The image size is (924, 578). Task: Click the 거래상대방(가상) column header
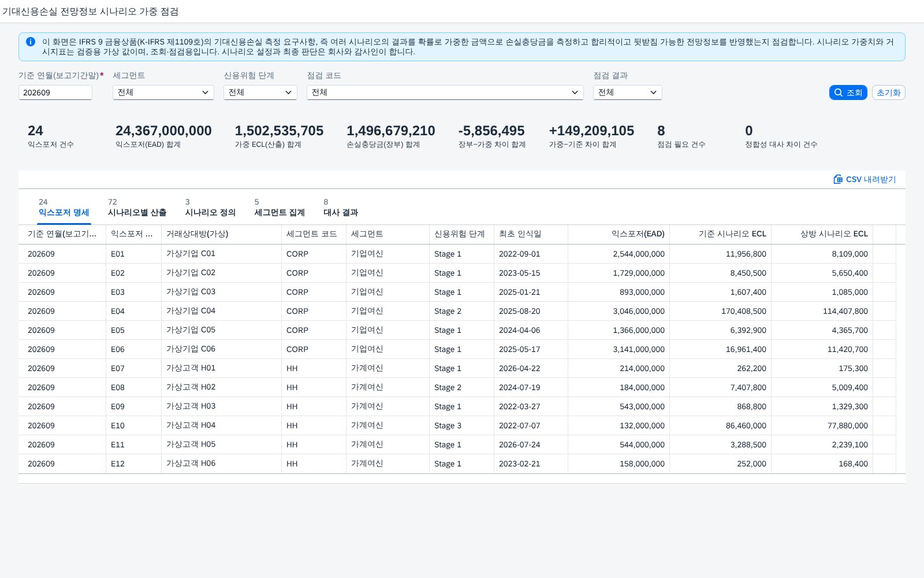point(221,234)
